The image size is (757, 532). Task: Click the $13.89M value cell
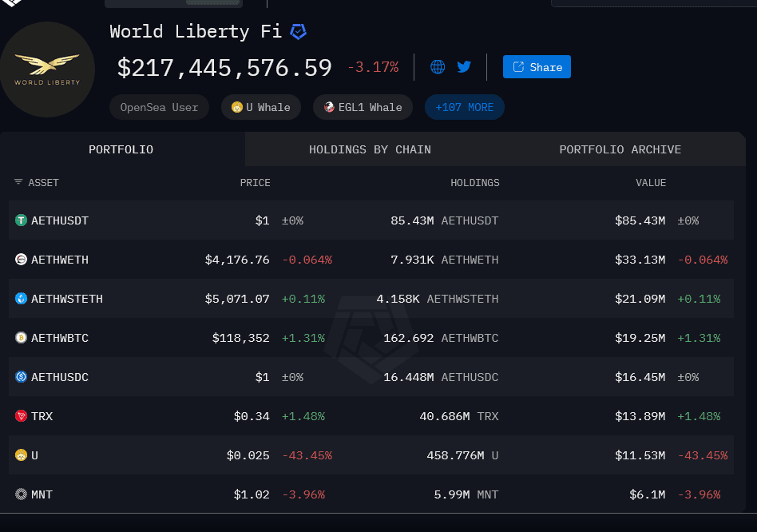[640, 416]
